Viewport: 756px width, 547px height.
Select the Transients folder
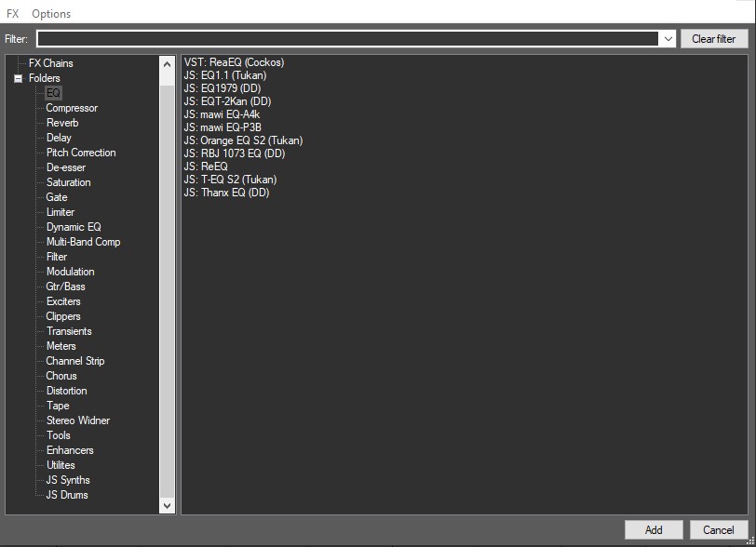pos(69,331)
